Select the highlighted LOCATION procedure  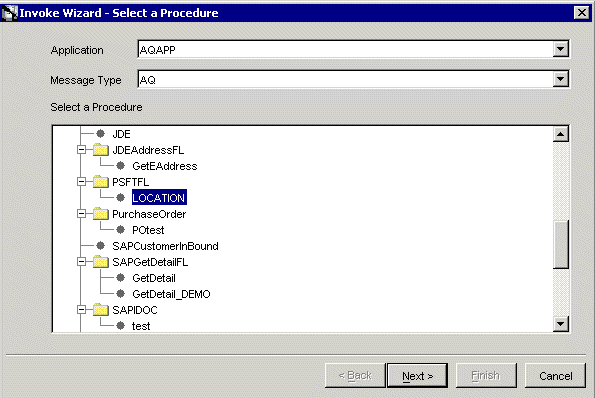[x=159, y=198]
